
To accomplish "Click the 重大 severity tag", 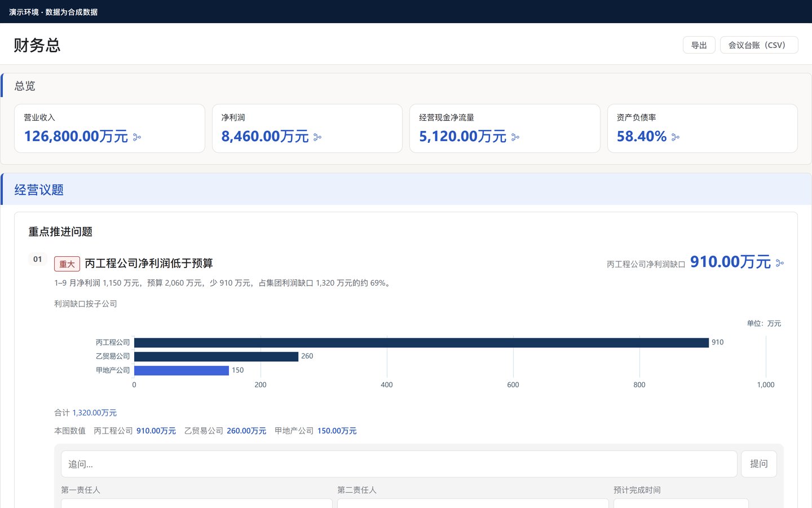I will pos(67,264).
